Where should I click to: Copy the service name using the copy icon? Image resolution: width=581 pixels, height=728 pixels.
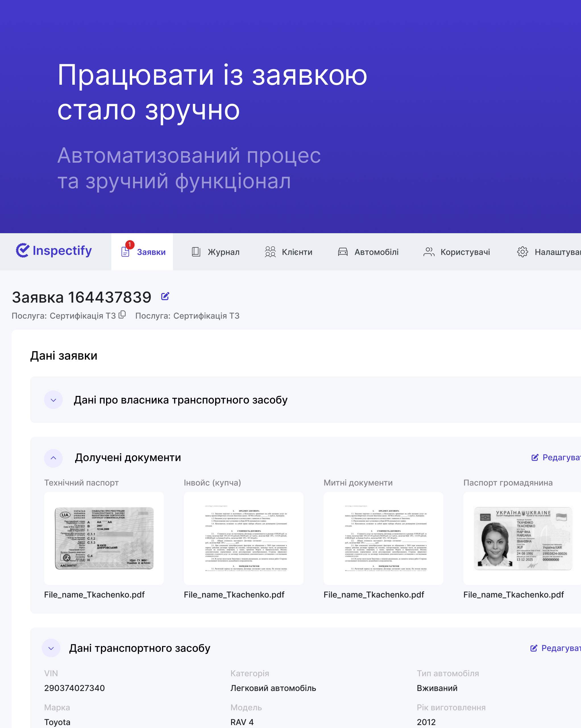[x=122, y=315]
